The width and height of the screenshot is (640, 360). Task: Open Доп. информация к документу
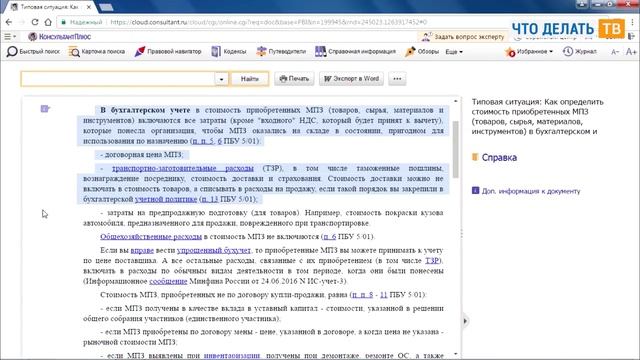531,191
